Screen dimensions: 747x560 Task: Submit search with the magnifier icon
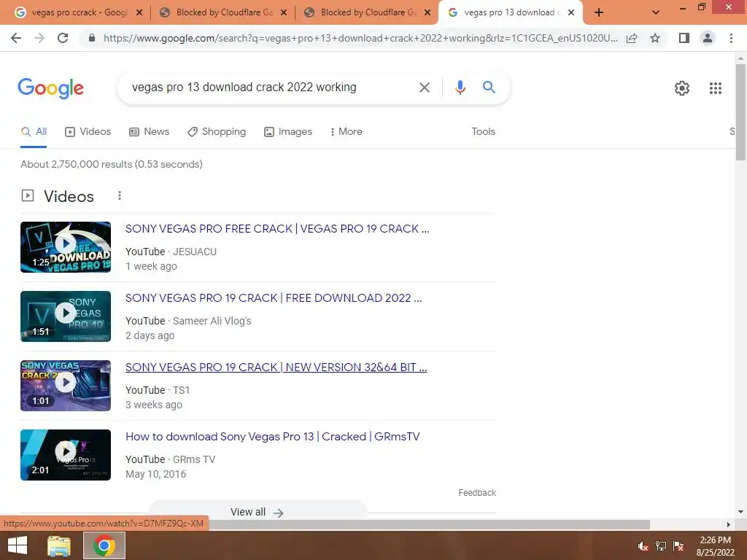(x=489, y=87)
